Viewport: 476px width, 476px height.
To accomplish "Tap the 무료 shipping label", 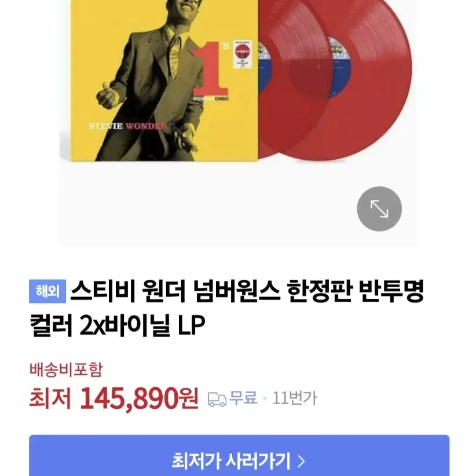I will tap(243, 398).
